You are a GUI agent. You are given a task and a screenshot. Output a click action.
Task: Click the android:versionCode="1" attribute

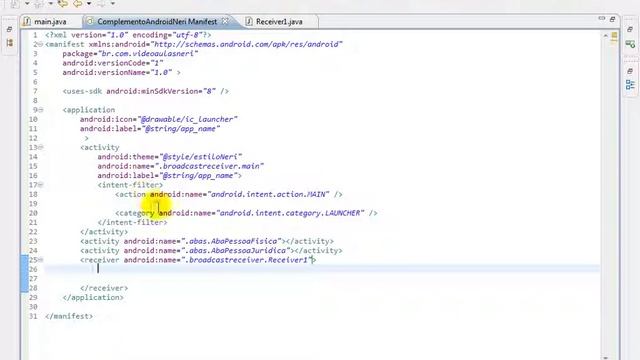tap(113, 63)
